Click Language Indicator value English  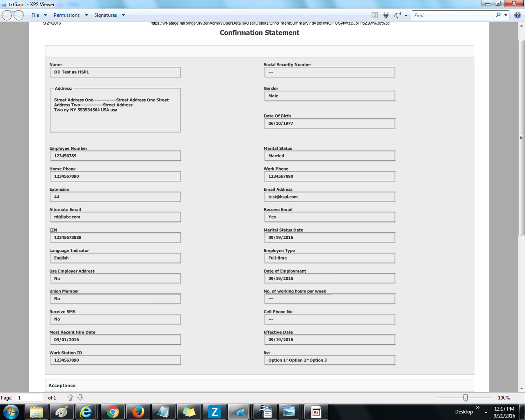[115, 258]
